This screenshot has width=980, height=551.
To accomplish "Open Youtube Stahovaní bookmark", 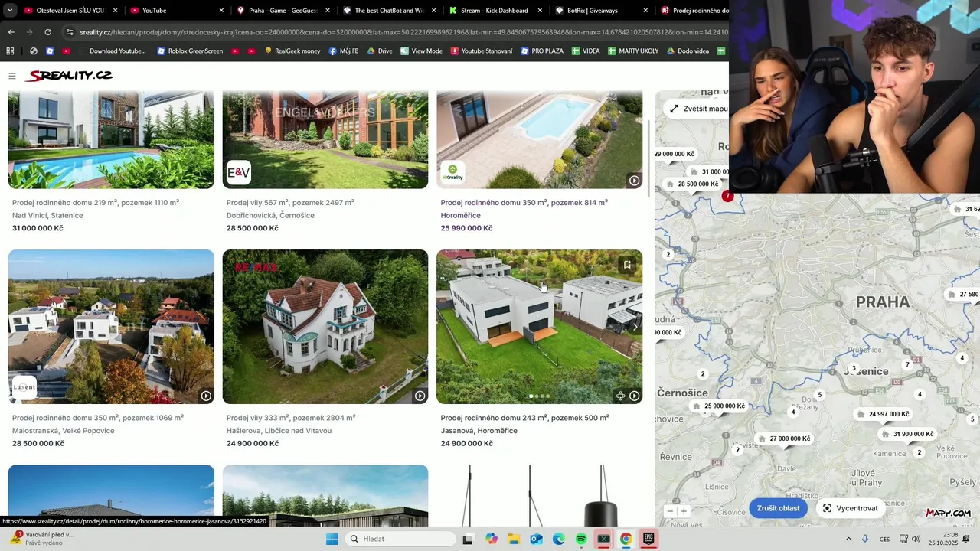I will click(x=482, y=51).
